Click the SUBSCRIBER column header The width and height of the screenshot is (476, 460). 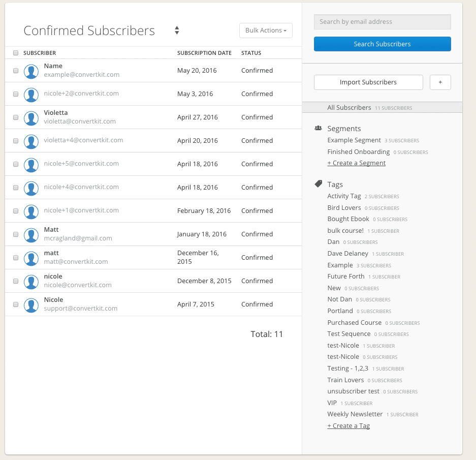pos(40,53)
